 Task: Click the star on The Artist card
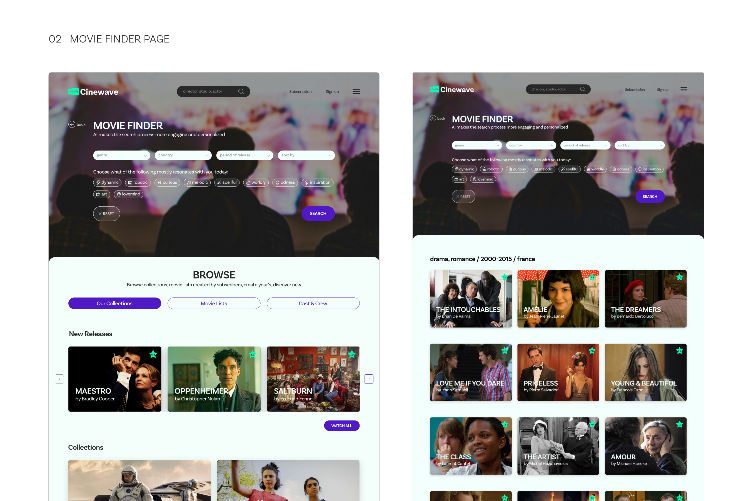(x=592, y=424)
